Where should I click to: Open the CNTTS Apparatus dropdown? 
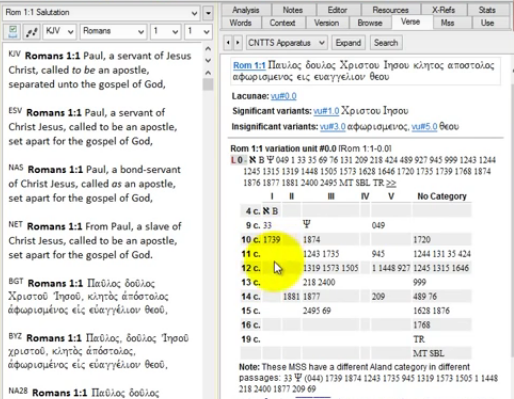click(286, 43)
